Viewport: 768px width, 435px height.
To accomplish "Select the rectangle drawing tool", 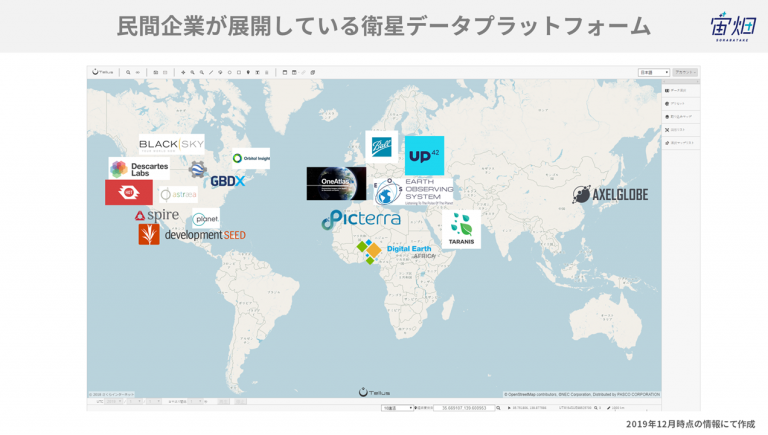I will click(x=239, y=72).
